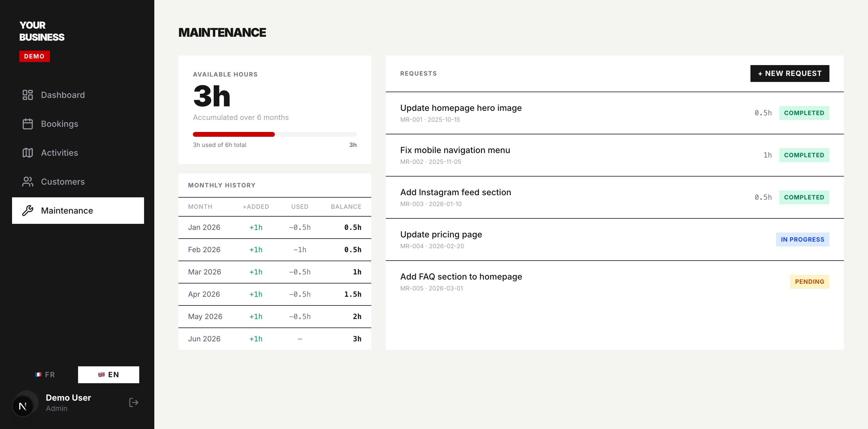Log out using the sign-out icon

134,403
